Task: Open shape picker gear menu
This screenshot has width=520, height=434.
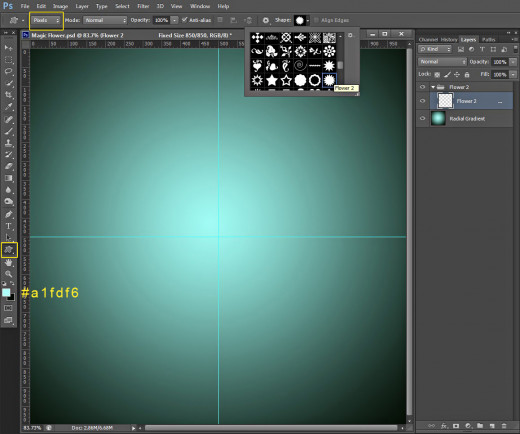Action: [x=350, y=35]
